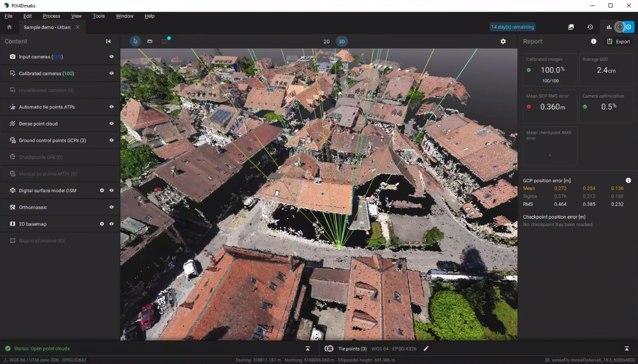638x364 pixels.
Task: Click the Calibrated images 100.0% card
Action: [550, 70]
